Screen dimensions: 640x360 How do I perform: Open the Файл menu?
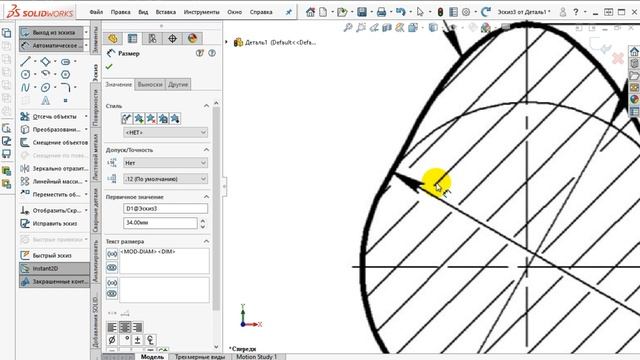[96, 12]
